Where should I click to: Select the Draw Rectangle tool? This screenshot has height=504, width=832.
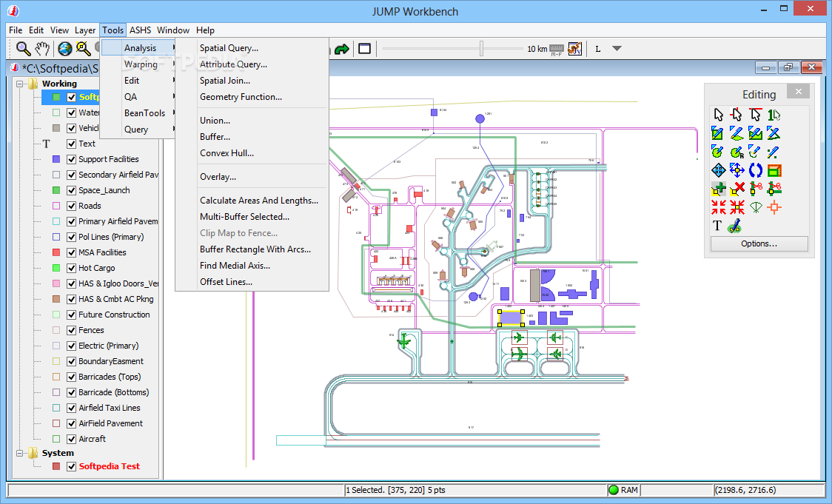pos(717,133)
